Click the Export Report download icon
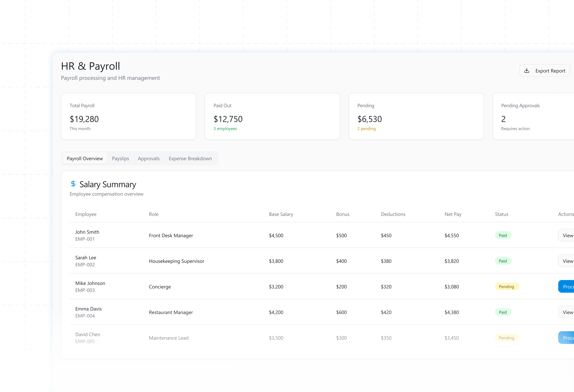The width and height of the screenshot is (574, 392). (527, 71)
